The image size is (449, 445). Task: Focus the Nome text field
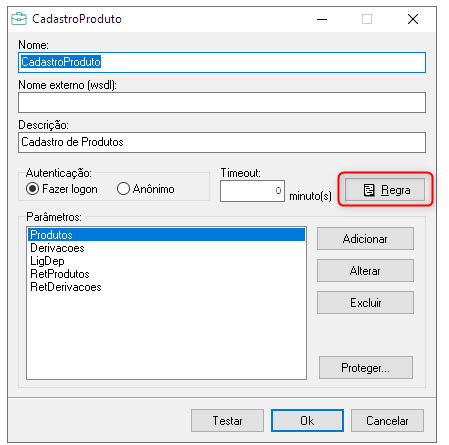tap(222, 62)
